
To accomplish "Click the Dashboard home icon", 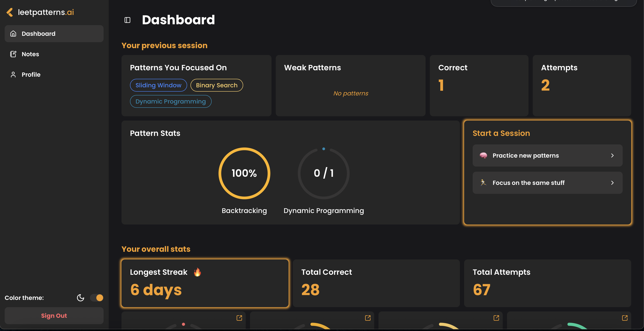I will point(13,33).
